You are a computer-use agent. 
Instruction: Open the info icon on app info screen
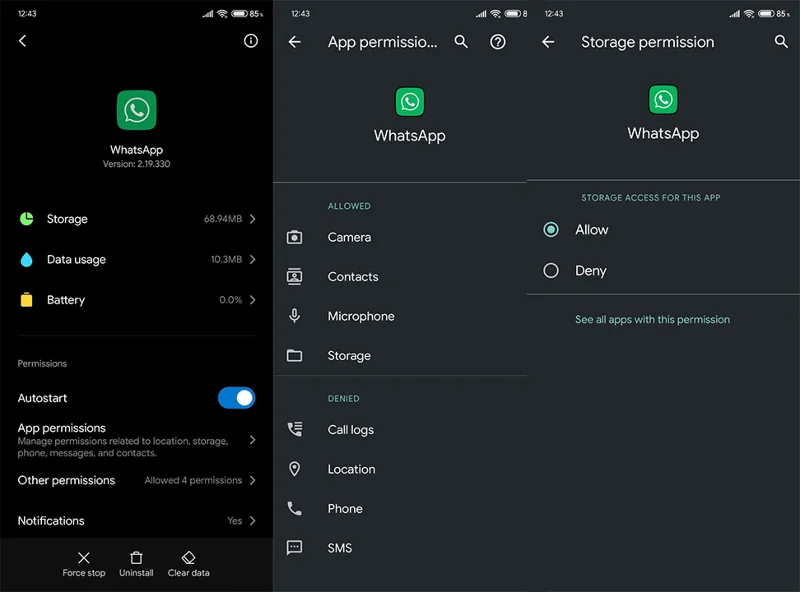(251, 41)
